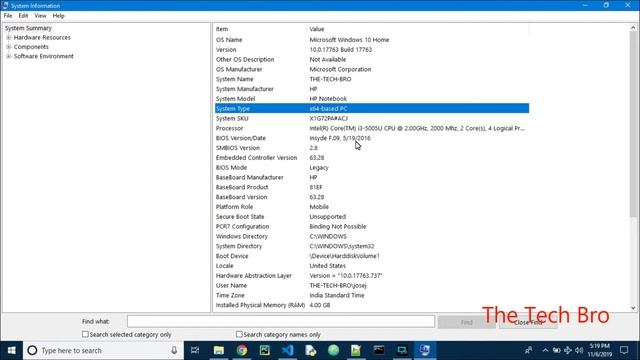Select the Software Environment tree item
640x360 pixels.
pos(44,56)
